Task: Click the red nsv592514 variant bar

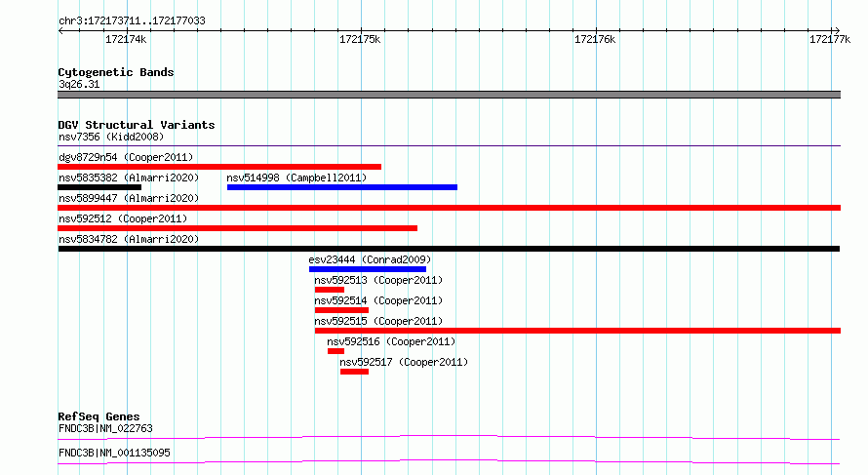Action: click(341, 310)
